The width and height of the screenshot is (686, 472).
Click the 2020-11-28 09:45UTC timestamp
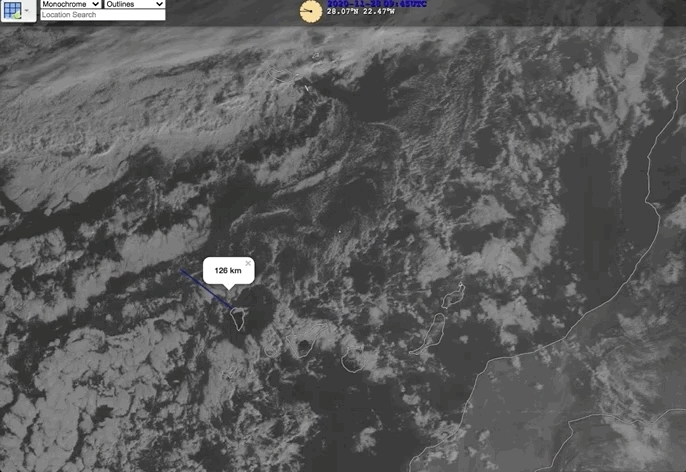377,3
